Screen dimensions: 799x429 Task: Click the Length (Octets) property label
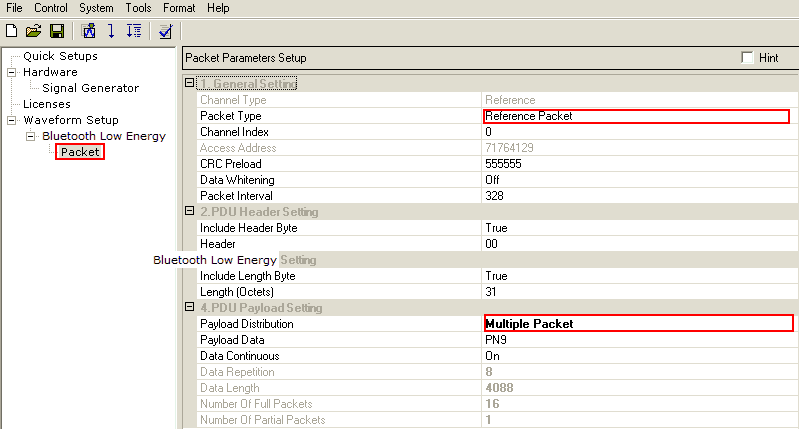click(x=236, y=292)
